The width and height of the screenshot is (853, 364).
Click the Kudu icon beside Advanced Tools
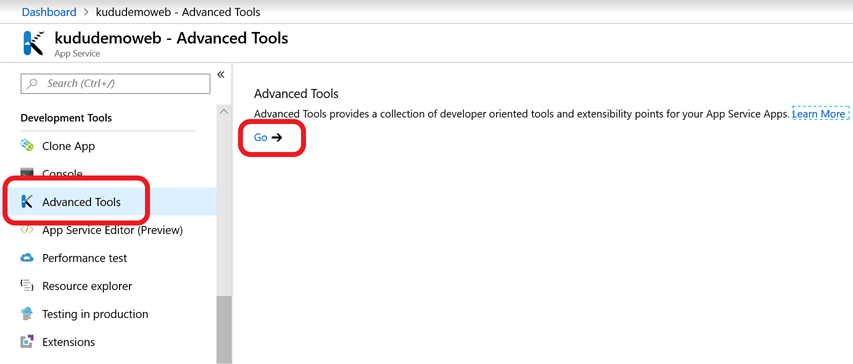coord(27,202)
